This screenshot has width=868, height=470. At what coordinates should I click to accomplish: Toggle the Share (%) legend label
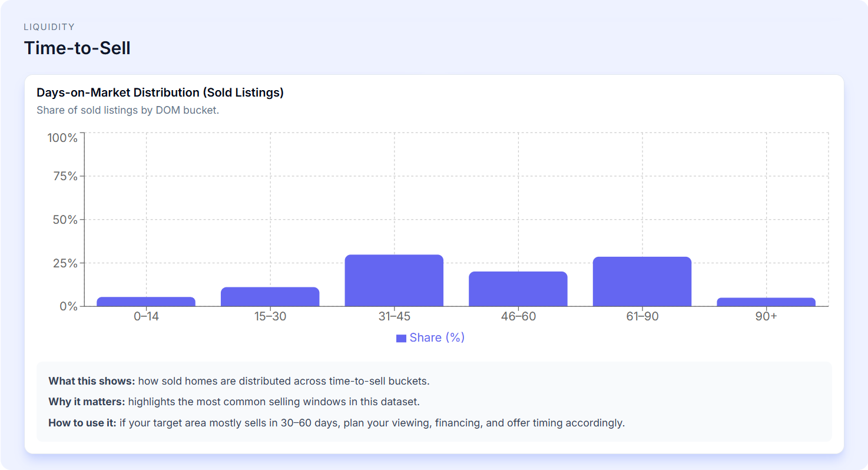point(437,337)
